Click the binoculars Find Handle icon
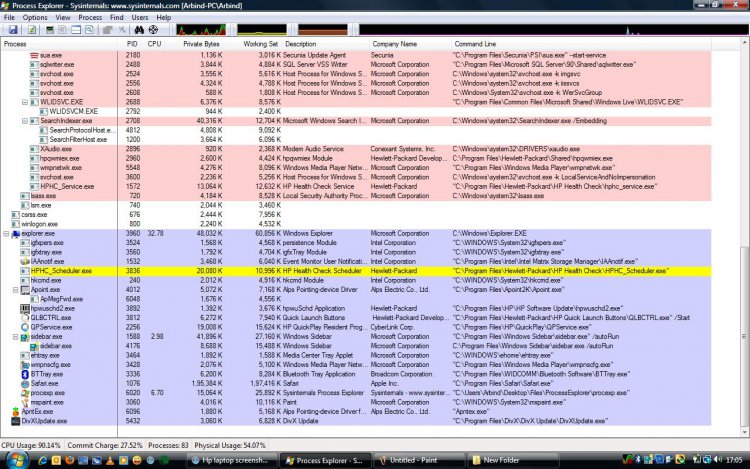Screen dimensions: 750x469 [x=139, y=30]
